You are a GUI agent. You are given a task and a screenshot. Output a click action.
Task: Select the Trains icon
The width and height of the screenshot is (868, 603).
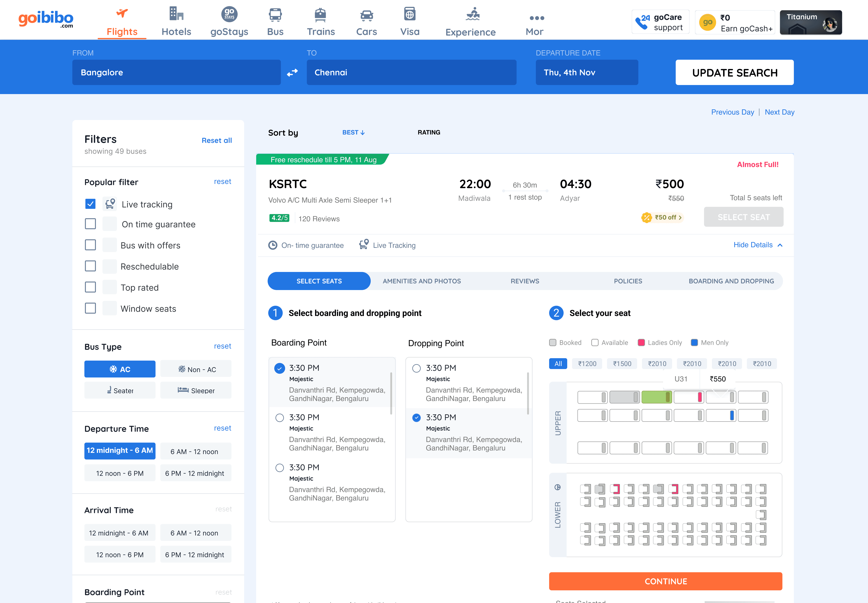320,15
